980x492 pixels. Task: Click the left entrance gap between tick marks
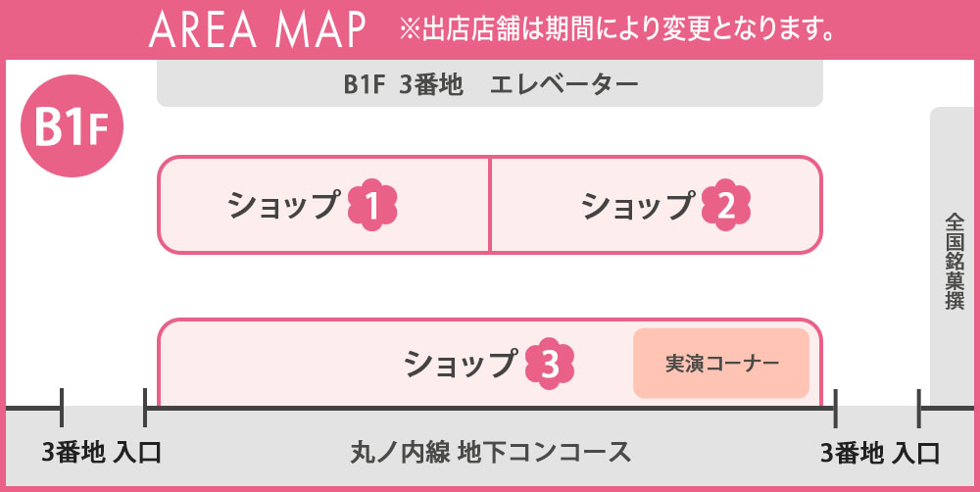point(103,406)
